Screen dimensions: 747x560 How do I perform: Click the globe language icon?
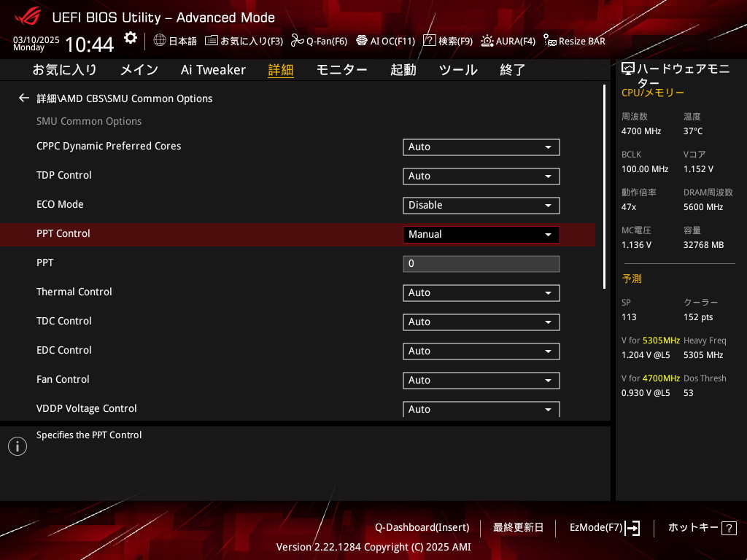160,40
